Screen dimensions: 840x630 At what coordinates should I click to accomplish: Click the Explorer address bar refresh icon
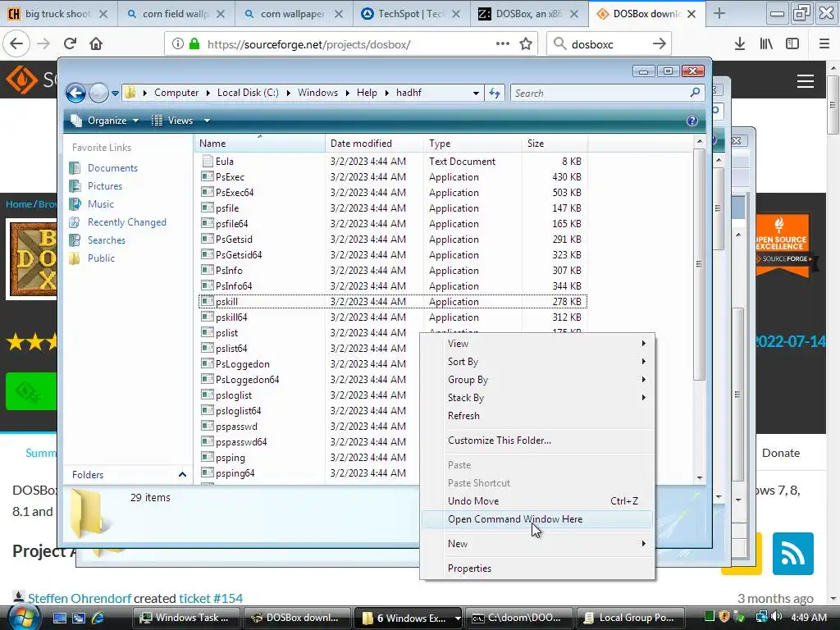[x=495, y=94]
